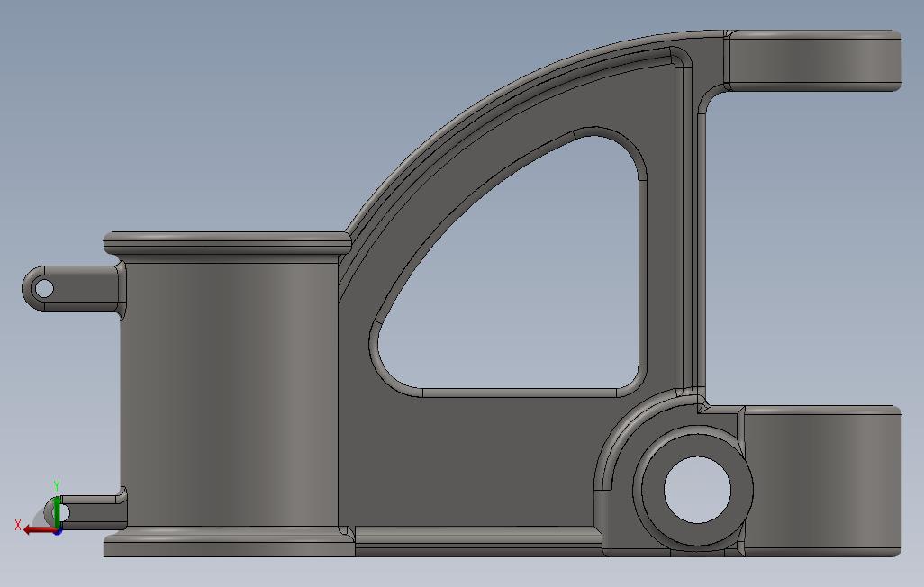Select the upper right cylindrical arm face

(815, 61)
